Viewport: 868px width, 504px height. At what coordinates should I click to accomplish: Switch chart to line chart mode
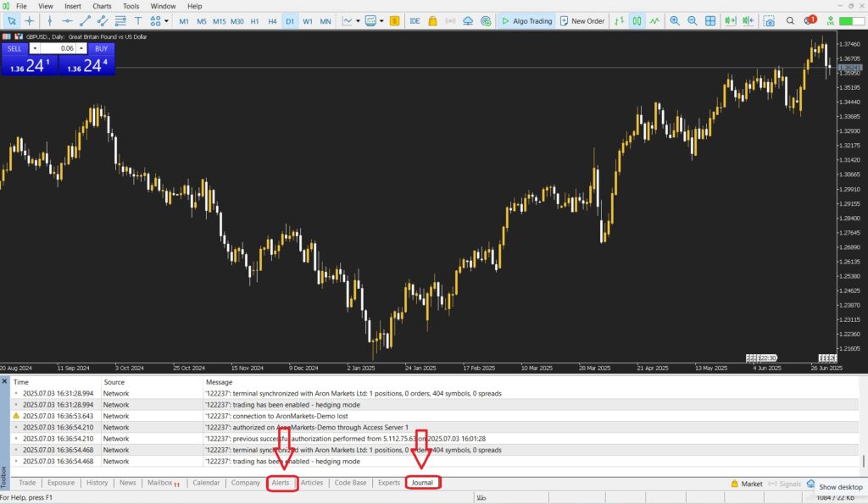tap(655, 20)
